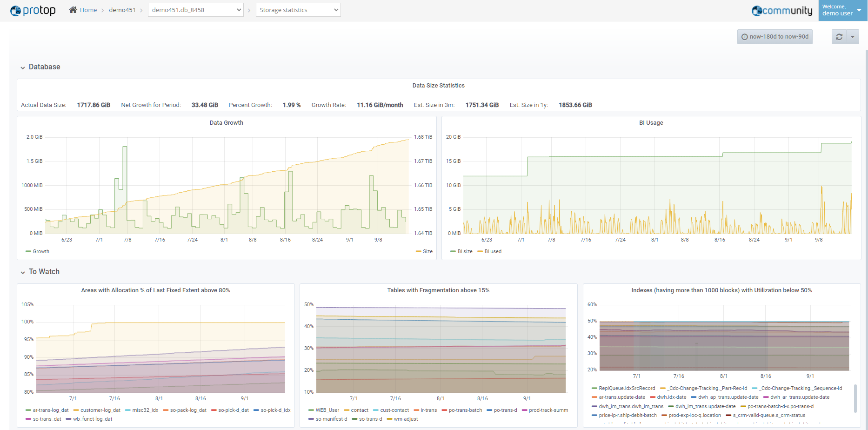Viewport: 868px width, 430px height.
Task: Open the refresh interval dropdown arrow
Action: pos(853,37)
